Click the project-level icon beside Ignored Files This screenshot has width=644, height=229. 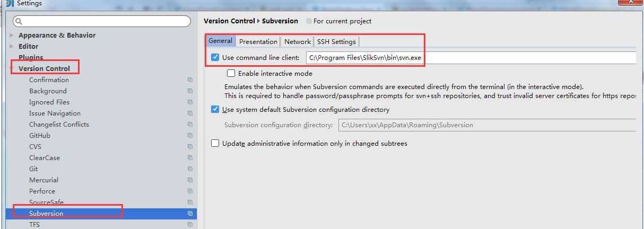[190, 102]
